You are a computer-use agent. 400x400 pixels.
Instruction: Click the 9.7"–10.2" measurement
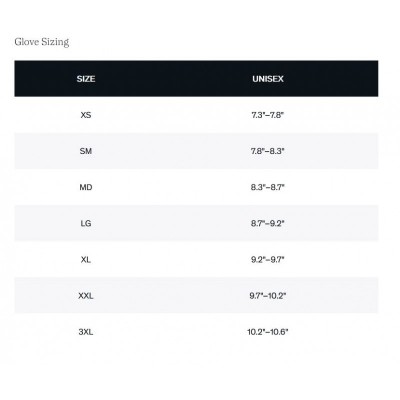(268, 296)
